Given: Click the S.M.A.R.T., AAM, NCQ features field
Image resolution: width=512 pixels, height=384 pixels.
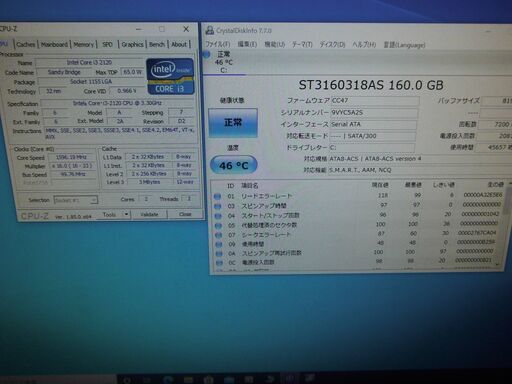Looking at the screenshot, I should (x=419, y=170).
